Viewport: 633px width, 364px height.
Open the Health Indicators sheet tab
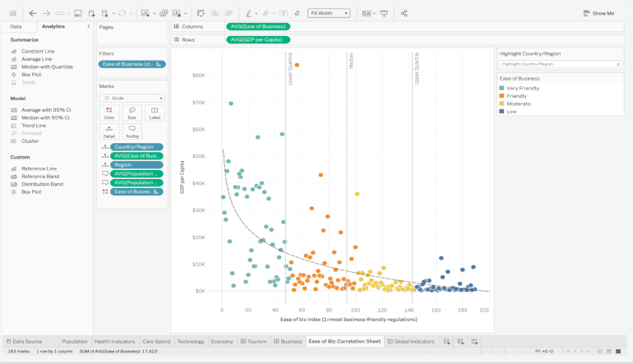[x=114, y=341]
